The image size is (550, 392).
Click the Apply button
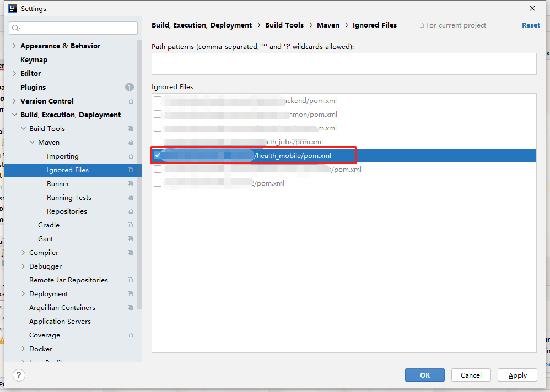click(x=517, y=375)
